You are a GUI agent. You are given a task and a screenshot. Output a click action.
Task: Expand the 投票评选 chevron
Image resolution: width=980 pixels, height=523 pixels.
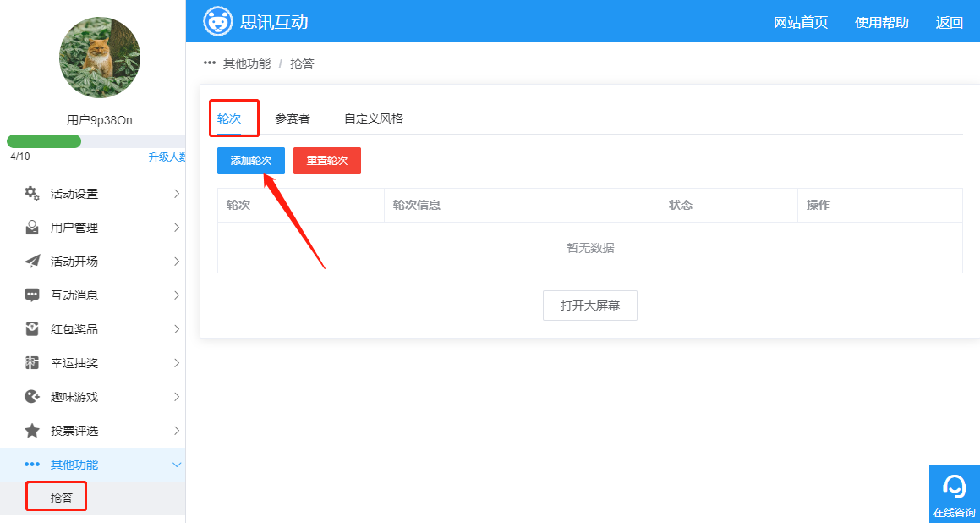click(x=177, y=430)
